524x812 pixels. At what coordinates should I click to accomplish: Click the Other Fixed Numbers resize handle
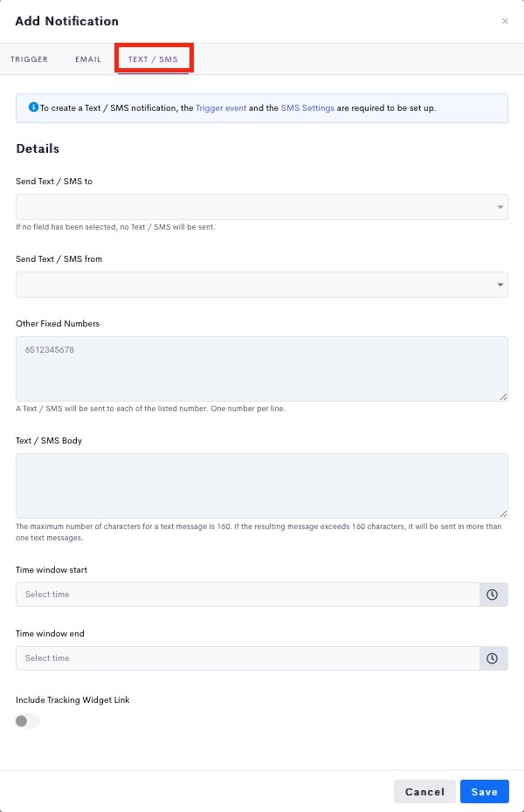(503, 397)
